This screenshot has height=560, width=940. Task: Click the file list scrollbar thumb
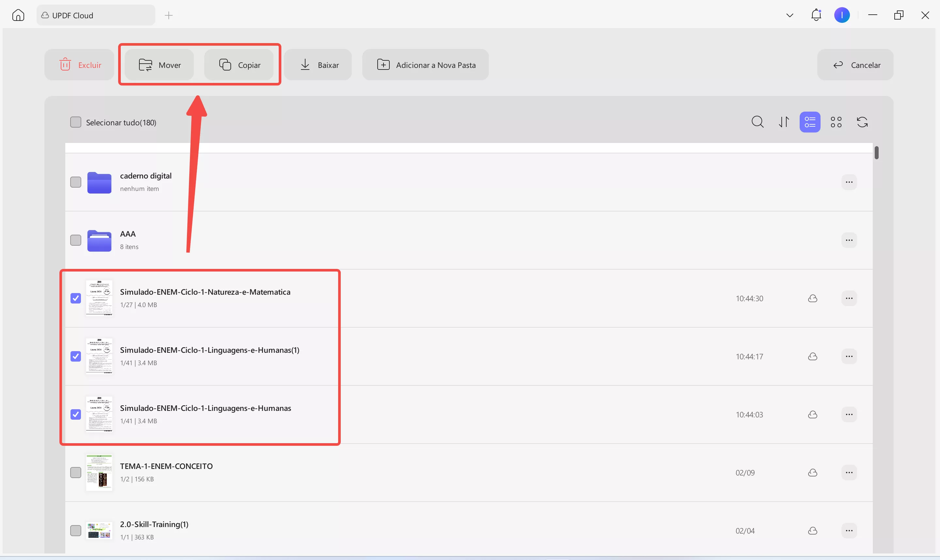876,153
